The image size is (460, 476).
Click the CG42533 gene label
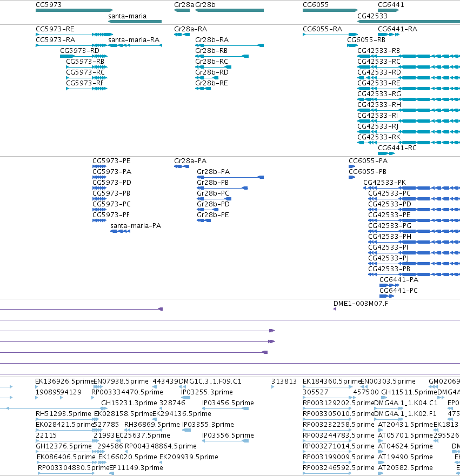pos(372,16)
